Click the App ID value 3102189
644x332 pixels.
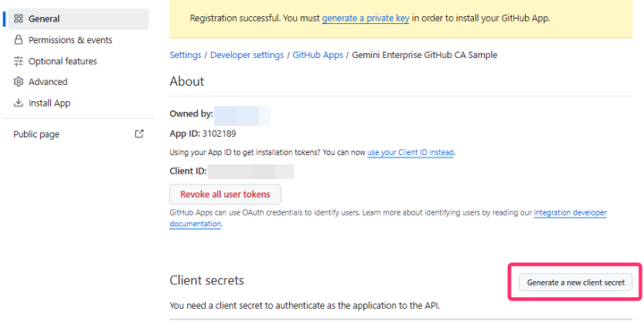[219, 133]
